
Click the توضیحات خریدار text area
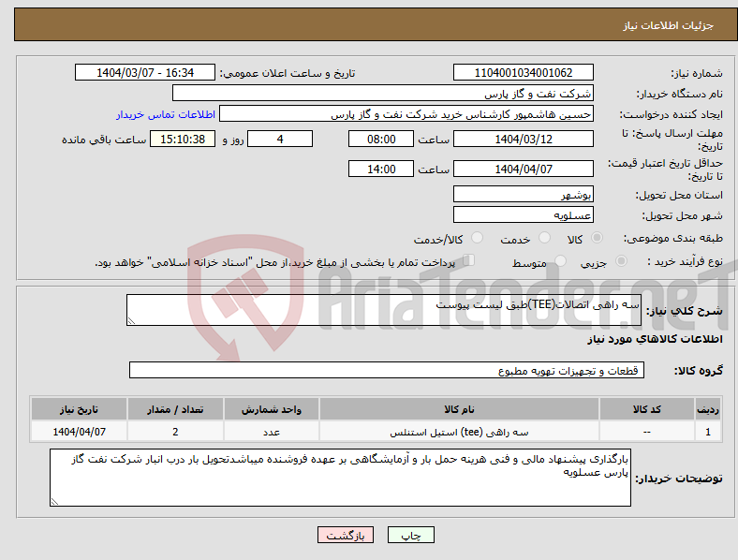[340, 478]
